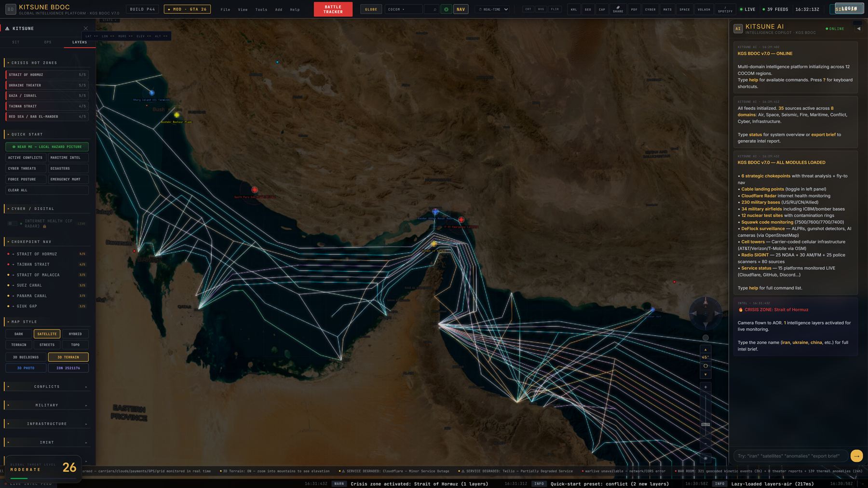Click the PDF export button
Screen dimensions: 868x488
[634, 9]
